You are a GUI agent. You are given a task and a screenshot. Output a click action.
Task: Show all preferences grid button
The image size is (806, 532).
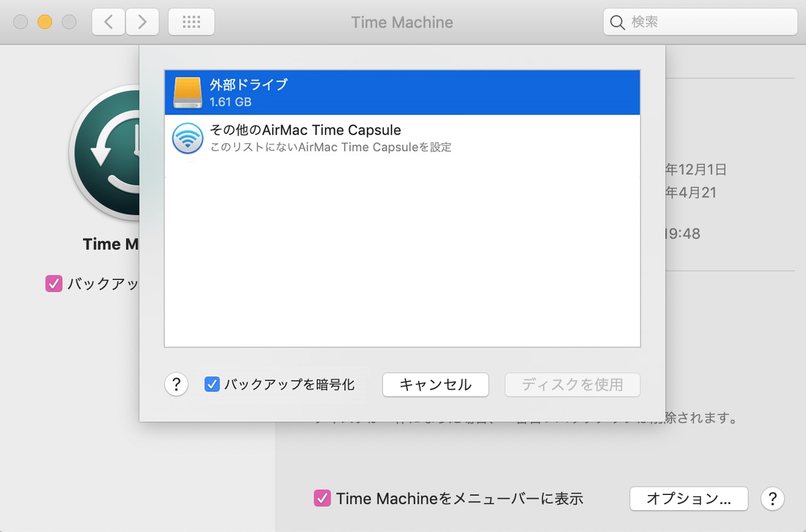point(191,22)
